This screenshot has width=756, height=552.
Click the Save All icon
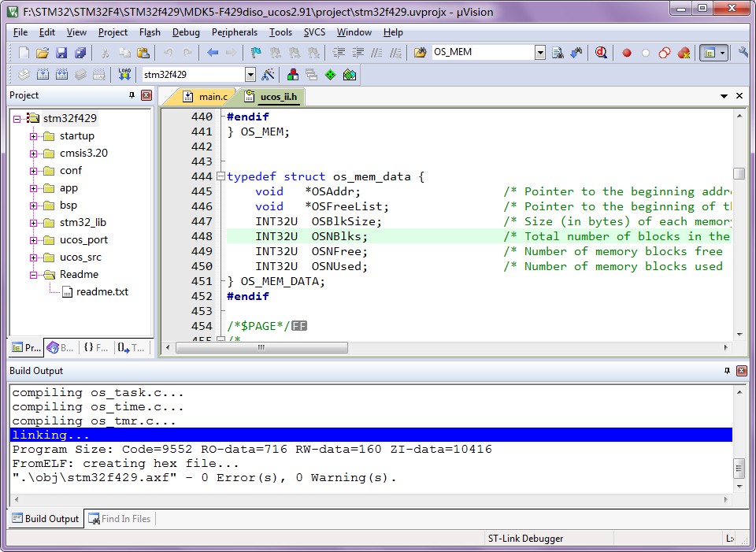click(x=80, y=53)
